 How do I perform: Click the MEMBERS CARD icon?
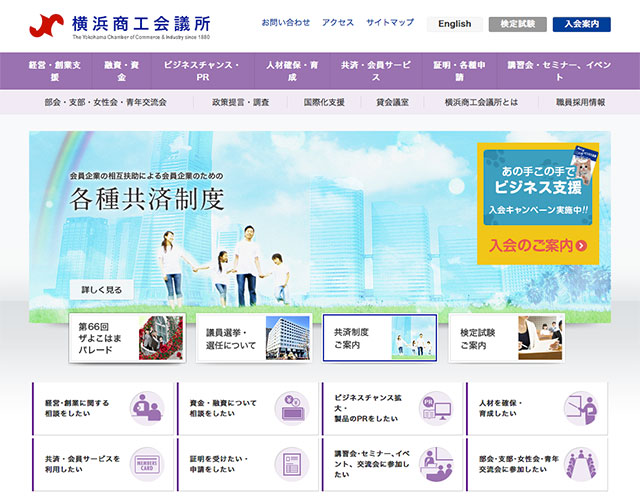pos(147,464)
